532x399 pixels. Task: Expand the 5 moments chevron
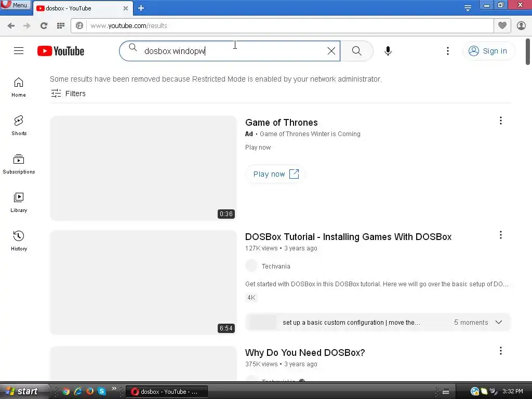coord(498,322)
